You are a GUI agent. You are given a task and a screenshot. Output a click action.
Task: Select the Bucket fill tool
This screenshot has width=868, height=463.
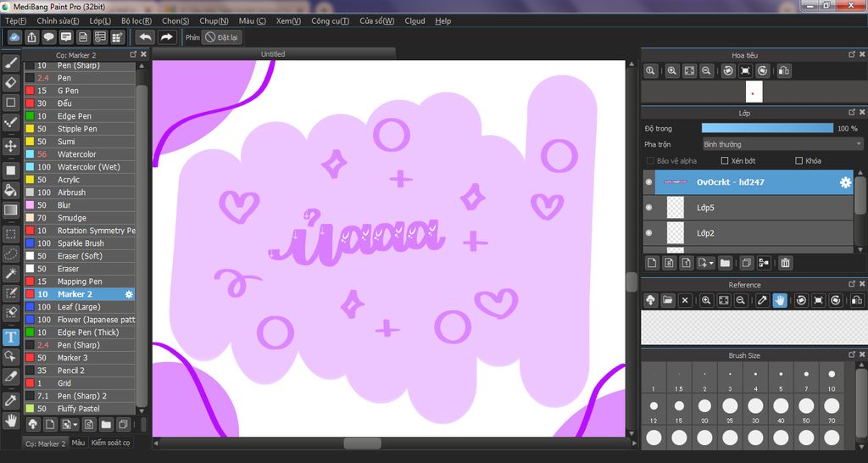pos(10,190)
